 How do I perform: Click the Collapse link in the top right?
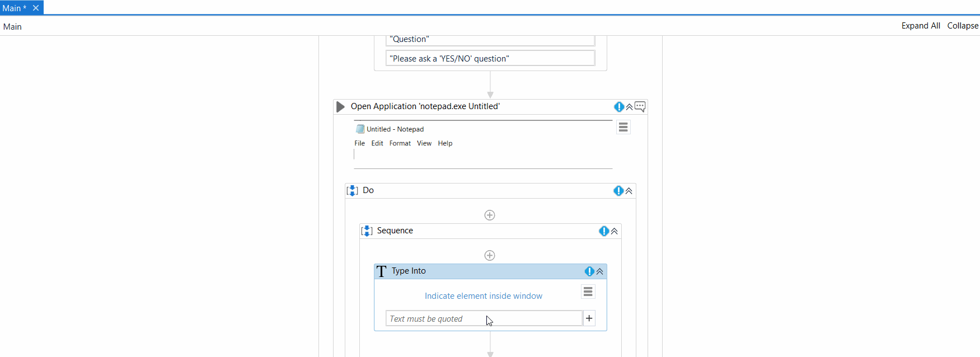pos(963,25)
